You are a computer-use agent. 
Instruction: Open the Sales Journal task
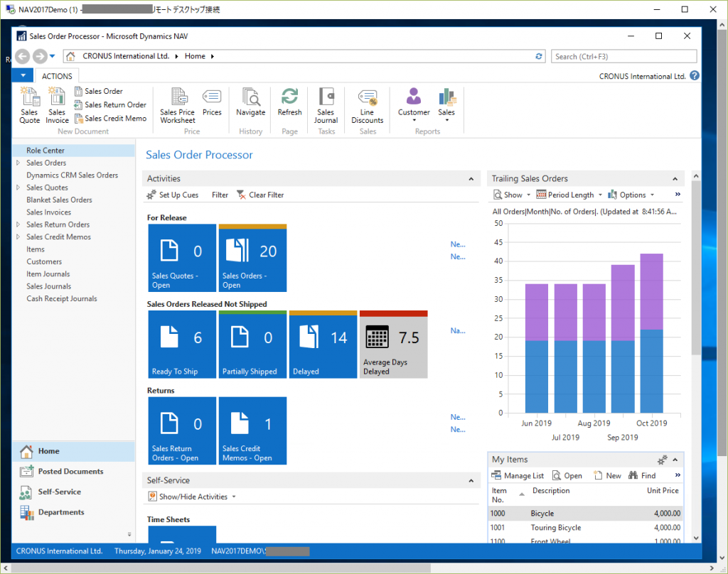click(326, 105)
